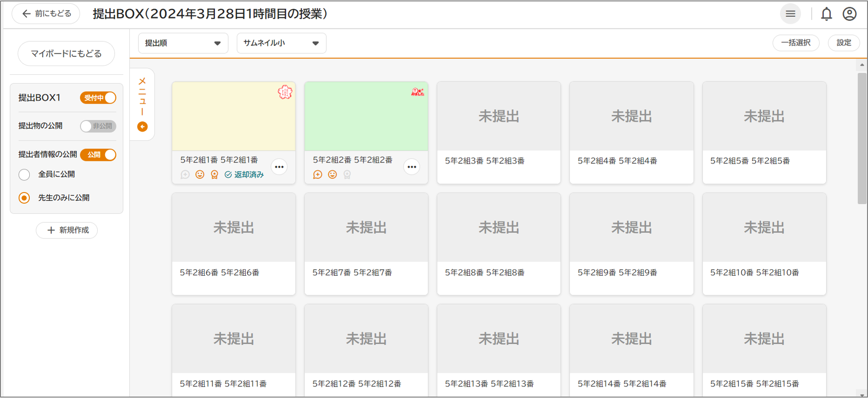The image size is (868, 398).
Task: Click the medal award icon on 5年2組1番 card
Action: click(x=215, y=174)
